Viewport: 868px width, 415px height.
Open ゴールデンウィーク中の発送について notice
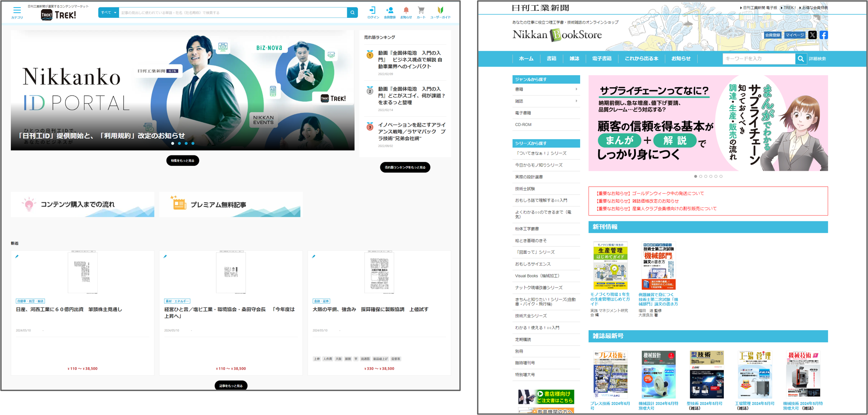click(x=650, y=193)
